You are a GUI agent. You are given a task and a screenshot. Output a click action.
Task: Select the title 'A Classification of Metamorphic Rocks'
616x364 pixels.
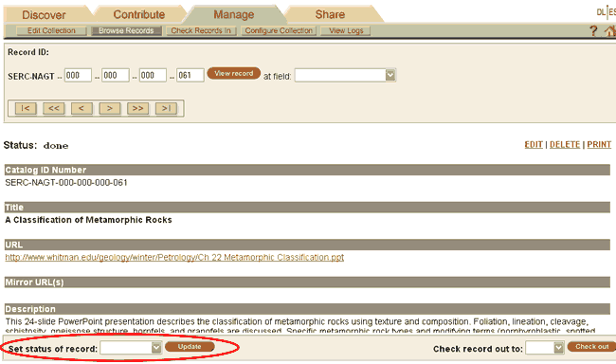pyautogui.click(x=88, y=220)
